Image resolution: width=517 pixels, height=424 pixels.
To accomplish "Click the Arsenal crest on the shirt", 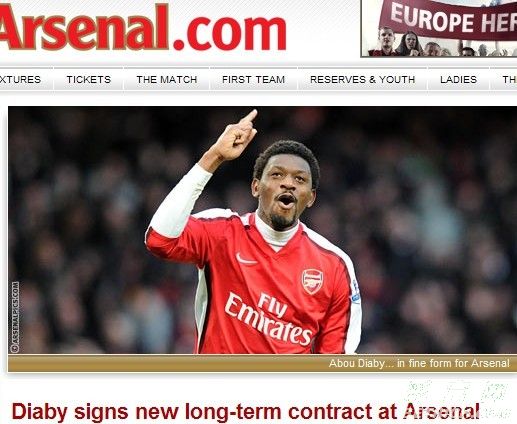I will pos(312,282).
